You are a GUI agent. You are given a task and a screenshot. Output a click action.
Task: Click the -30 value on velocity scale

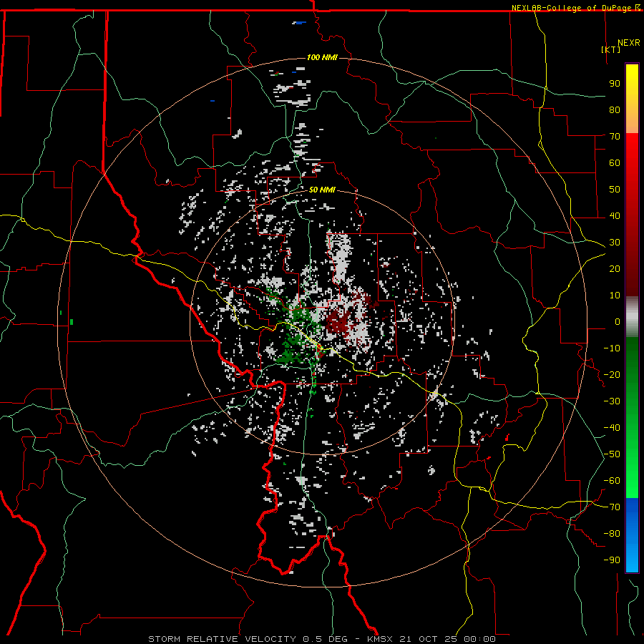coord(612,401)
